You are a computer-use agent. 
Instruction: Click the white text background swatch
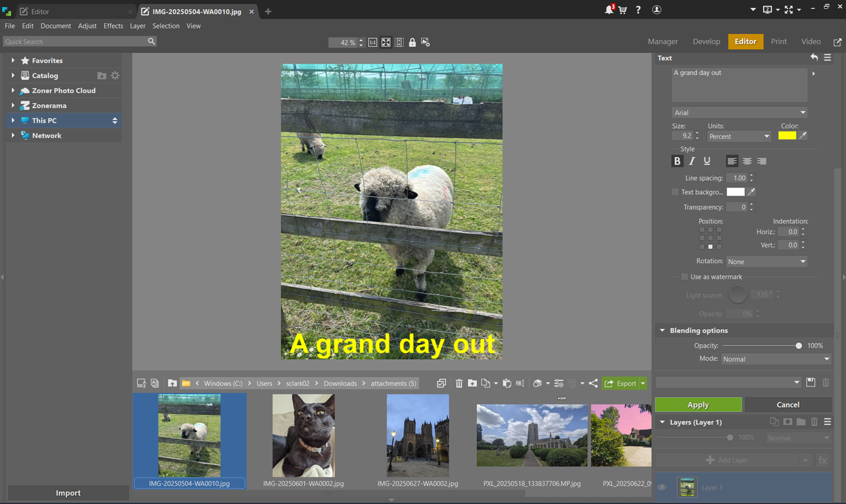(x=735, y=192)
